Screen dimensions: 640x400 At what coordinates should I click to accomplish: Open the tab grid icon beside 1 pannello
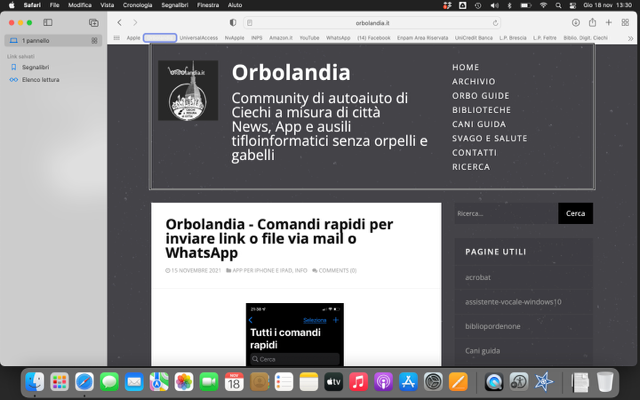(x=94, y=40)
